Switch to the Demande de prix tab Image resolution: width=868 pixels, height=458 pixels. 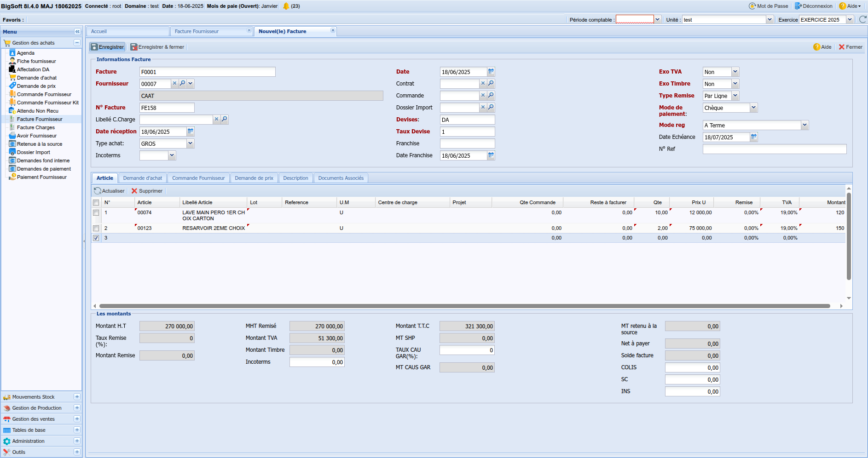coord(254,178)
